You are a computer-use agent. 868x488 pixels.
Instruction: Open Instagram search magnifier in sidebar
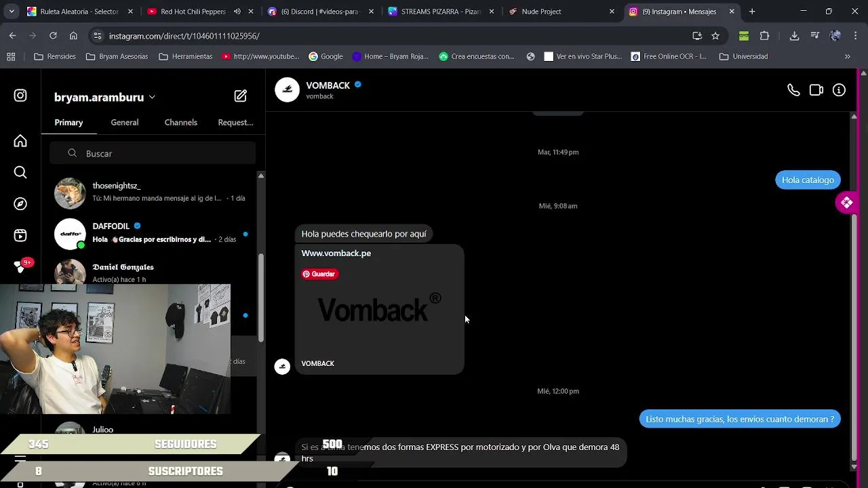coord(20,172)
